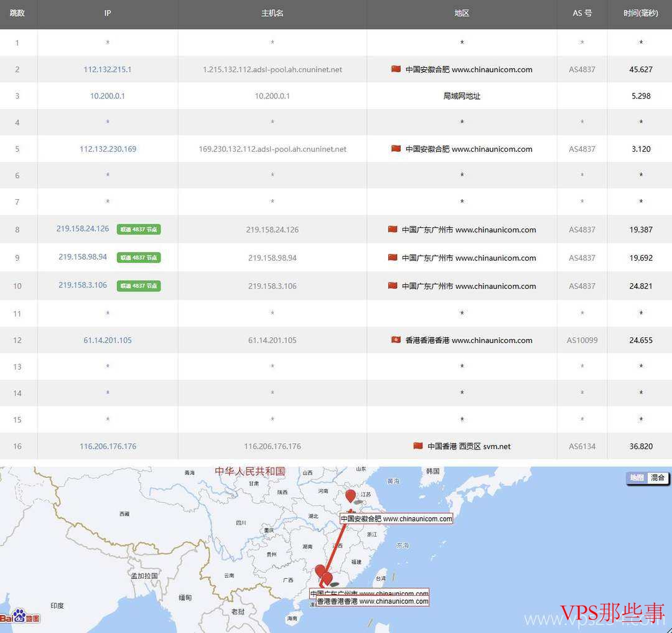Viewport: 672px width, 633px height.
Task: Click the 24.655 latency value
Action: point(641,340)
